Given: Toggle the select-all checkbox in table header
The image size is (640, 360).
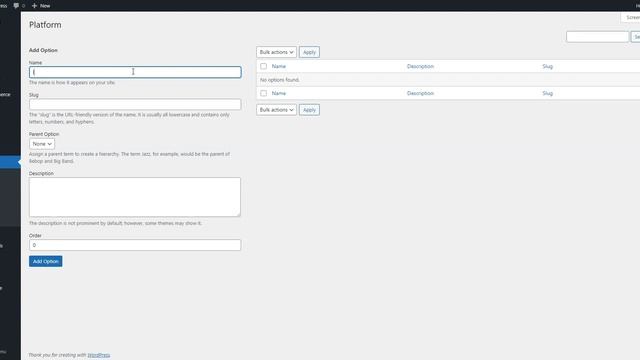Looking at the screenshot, I should click(x=264, y=66).
